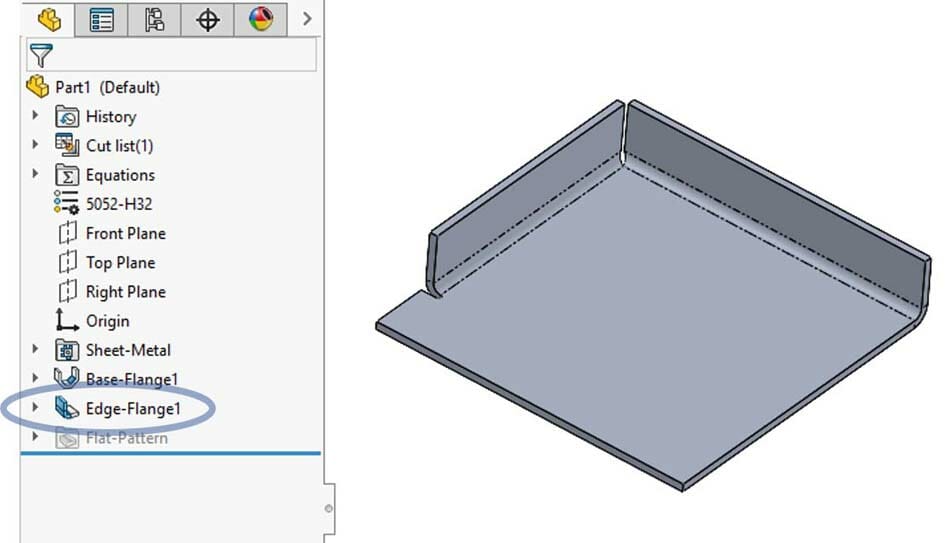Viewport: 950px width, 543px height.
Task: Switch to the PropertyManager tab
Action: 101,20
